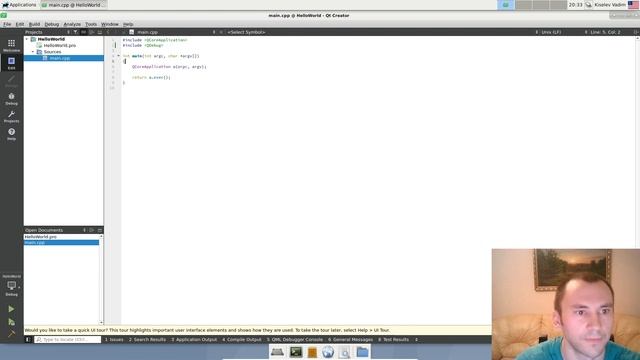Open the Test Results pane
This screenshot has width=640, height=360.
point(393,340)
